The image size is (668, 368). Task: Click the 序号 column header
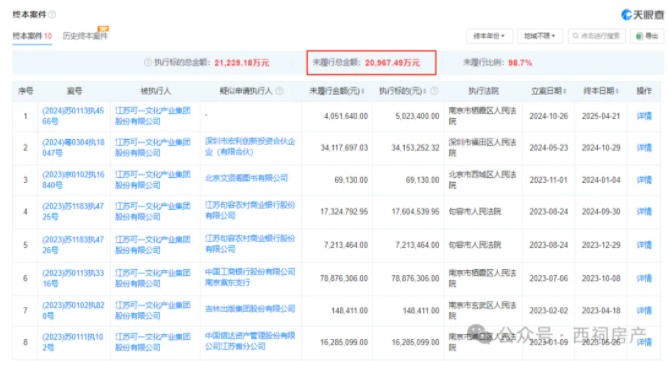click(26, 91)
